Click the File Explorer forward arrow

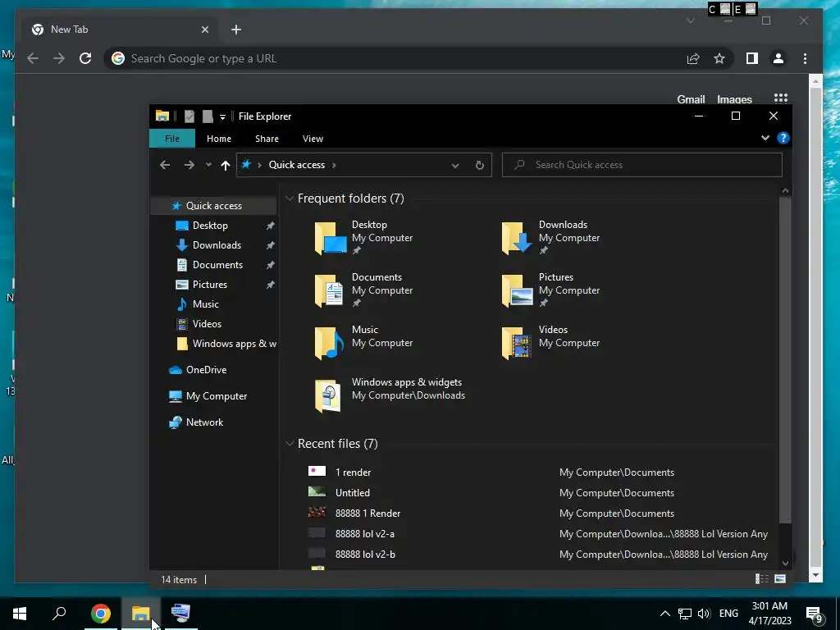point(189,165)
